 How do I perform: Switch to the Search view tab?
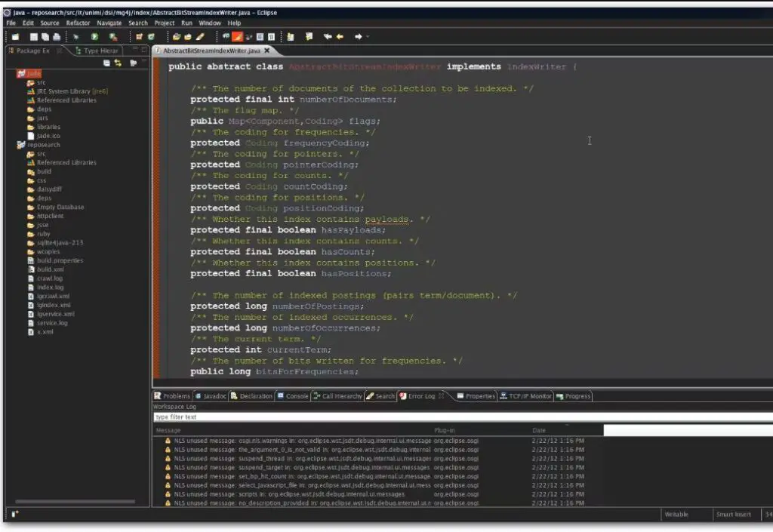pos(380,396)
